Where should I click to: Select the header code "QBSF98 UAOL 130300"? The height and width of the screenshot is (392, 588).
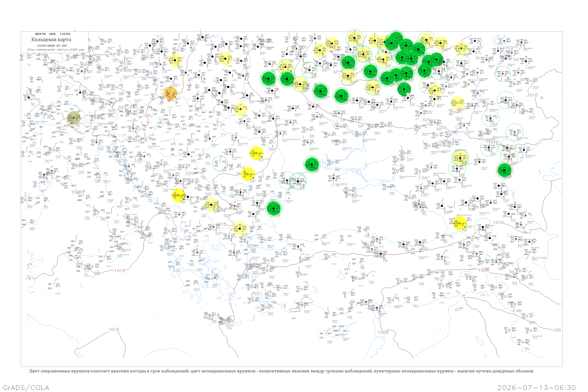(53, 34)
